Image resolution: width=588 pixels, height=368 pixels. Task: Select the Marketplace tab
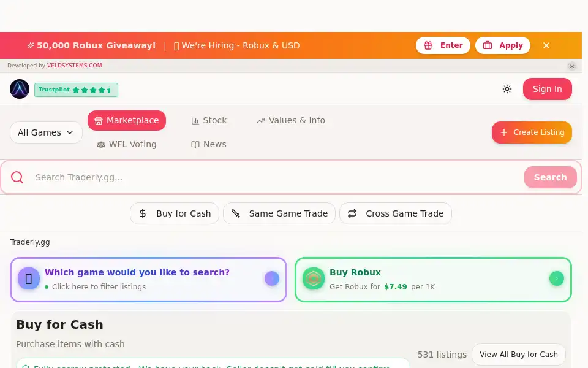coord(127,121)
